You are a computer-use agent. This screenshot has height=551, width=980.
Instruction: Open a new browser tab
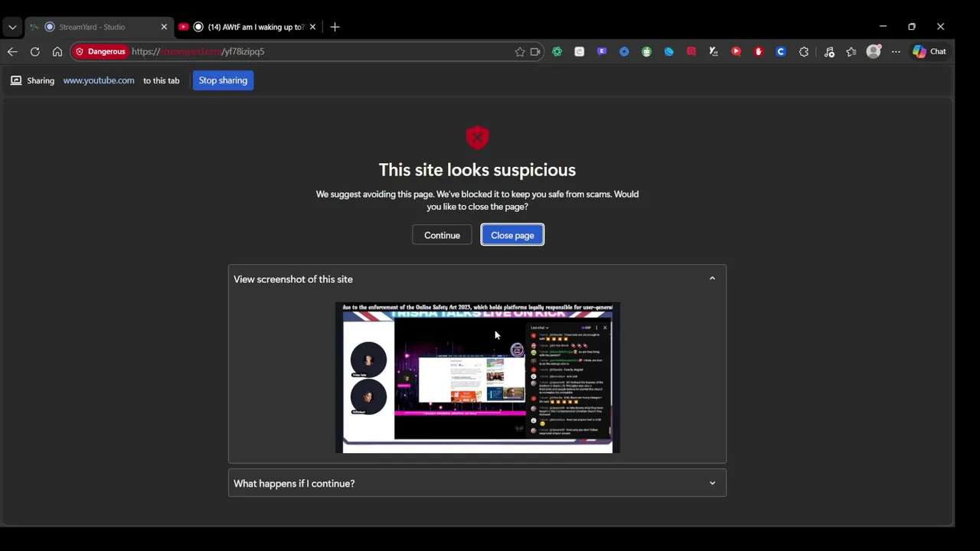coord(335,27)
